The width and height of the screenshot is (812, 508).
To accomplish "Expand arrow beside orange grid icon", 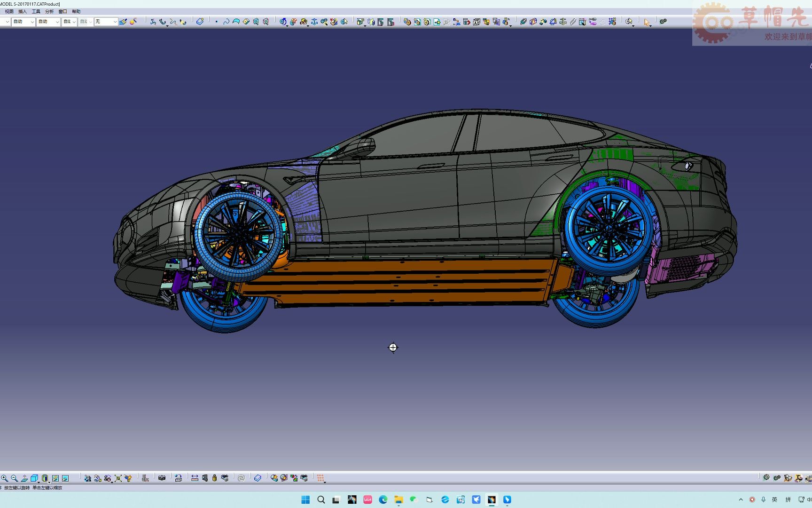I will click(325, 482).
